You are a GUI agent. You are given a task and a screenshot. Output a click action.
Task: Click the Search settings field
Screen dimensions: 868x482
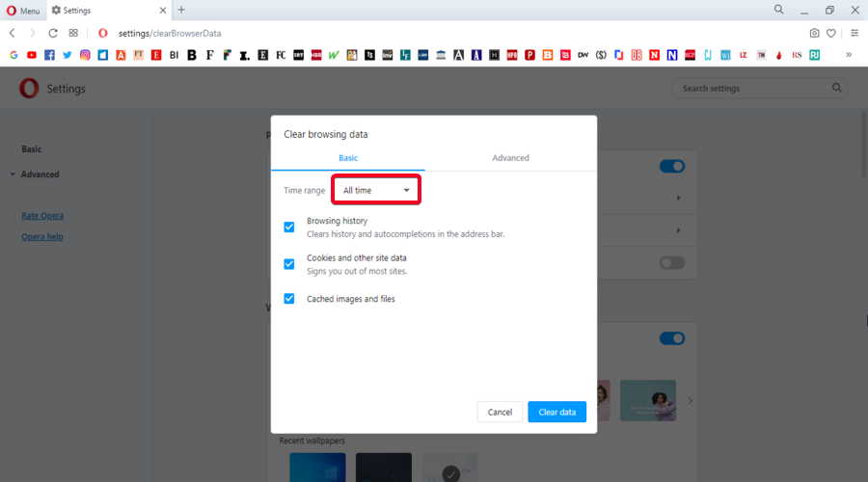(x=752, y=89)
